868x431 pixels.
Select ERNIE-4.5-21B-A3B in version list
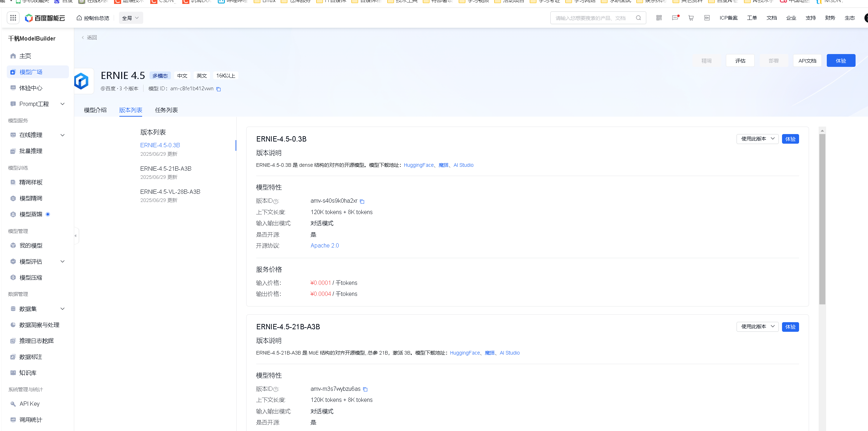[x=166, y=169]
